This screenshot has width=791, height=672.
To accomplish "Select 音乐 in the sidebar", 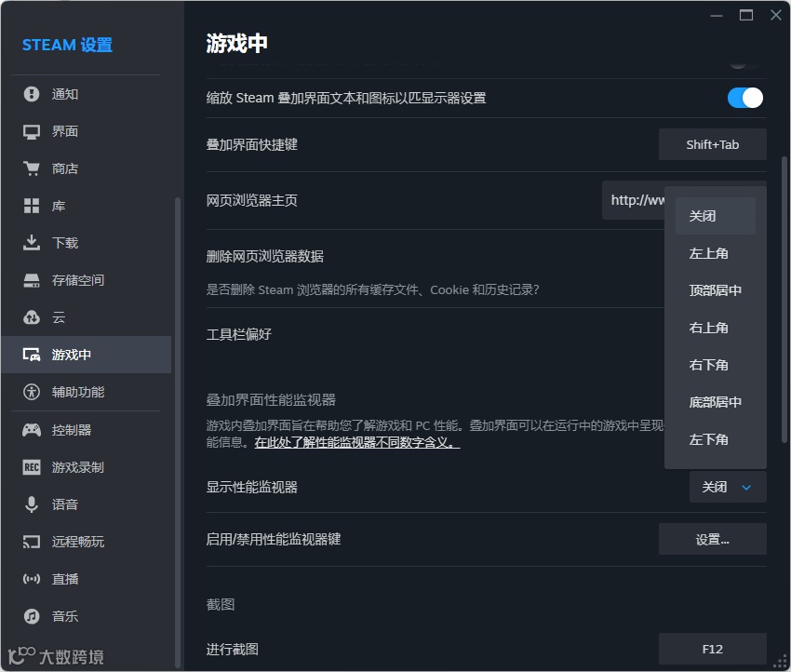I will click(87, 616).
